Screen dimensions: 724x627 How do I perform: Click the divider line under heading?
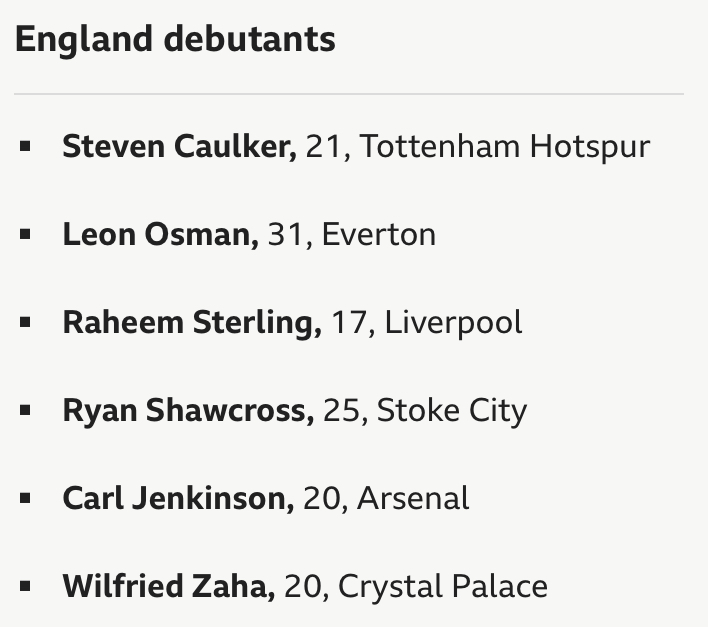(349, 94)
